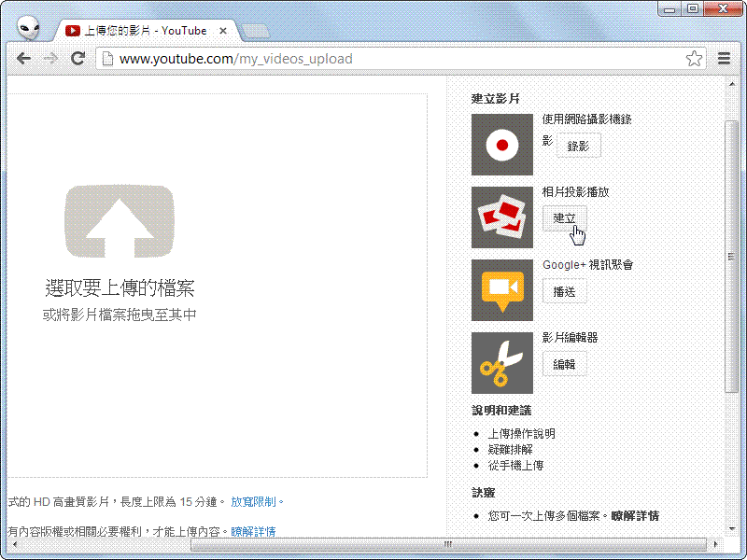
Task: Click the YouTube favicon on the tab
Action: coord(73,31)
